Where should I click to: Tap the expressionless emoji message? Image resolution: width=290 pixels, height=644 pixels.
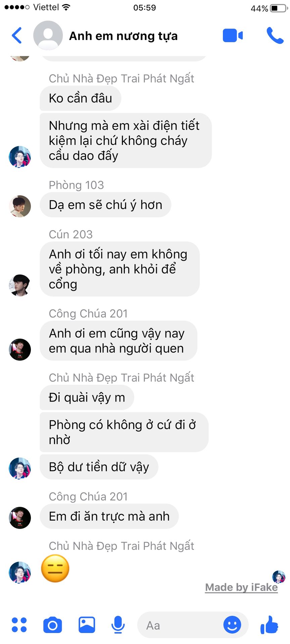click(55, 569)
